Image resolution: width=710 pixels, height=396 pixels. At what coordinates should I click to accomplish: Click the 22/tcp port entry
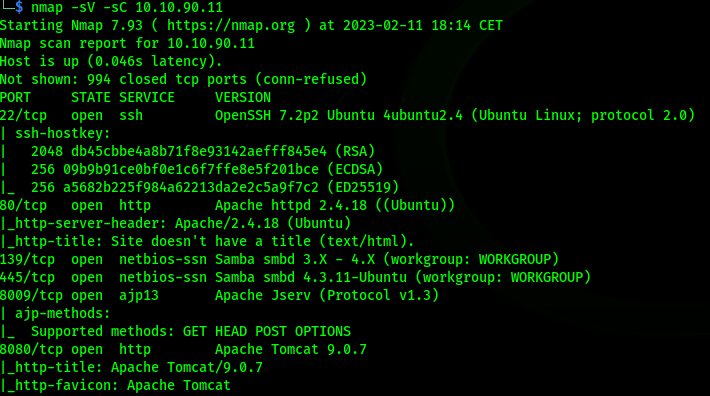(x=23, y=115)
